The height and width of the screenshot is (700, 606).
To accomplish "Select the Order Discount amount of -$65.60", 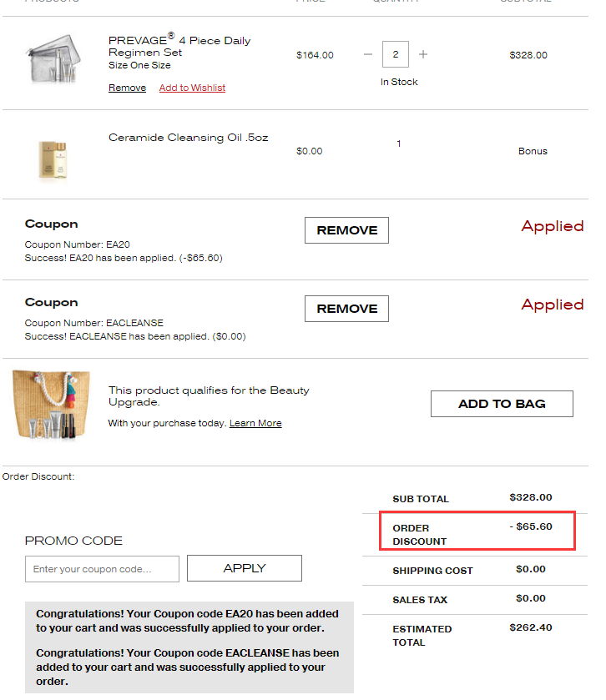I will click(530, 526).
